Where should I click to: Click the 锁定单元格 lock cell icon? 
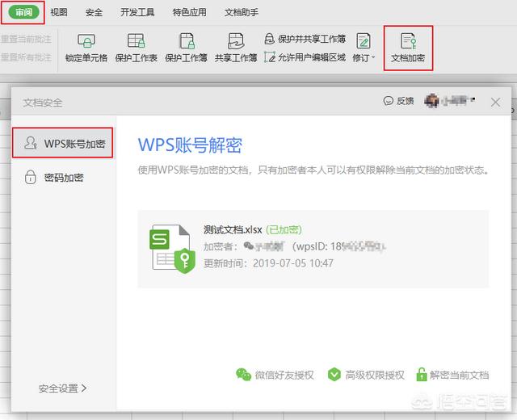(86, 41)
